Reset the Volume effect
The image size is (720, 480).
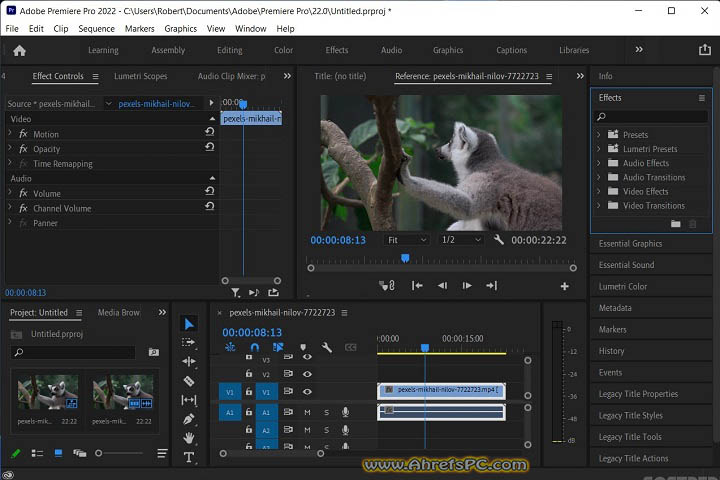tap(210, 191)
